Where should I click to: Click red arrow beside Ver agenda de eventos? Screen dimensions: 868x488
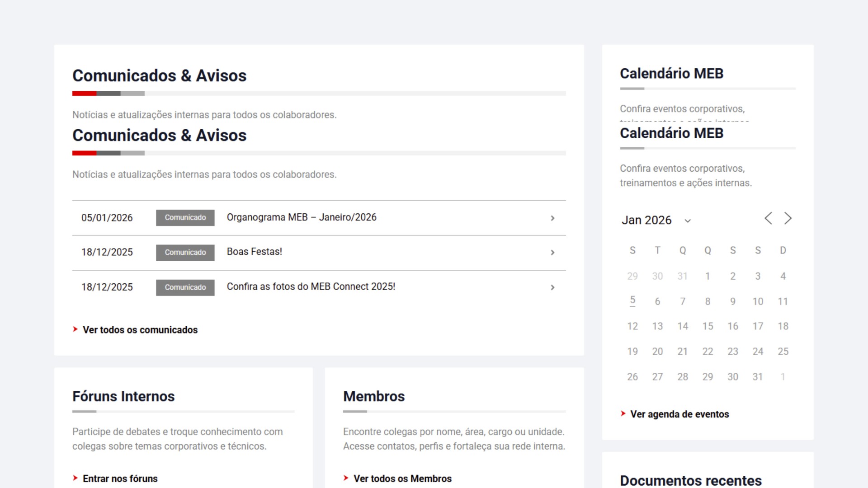coord(623,413)
